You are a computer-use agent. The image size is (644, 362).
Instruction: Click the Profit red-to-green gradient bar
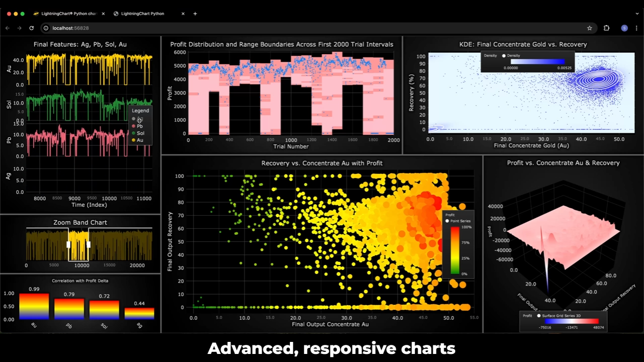coord(454,250)
